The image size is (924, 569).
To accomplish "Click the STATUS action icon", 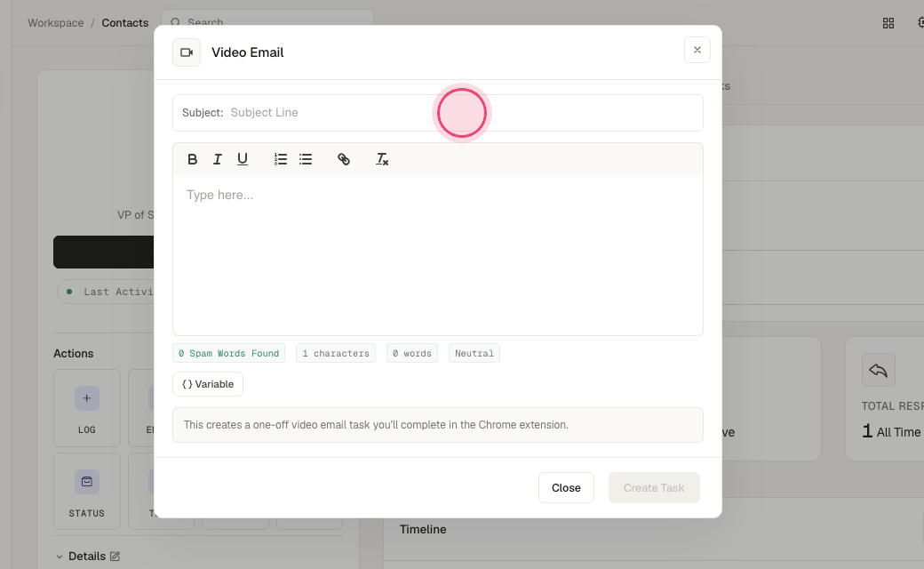I will 87,482.
